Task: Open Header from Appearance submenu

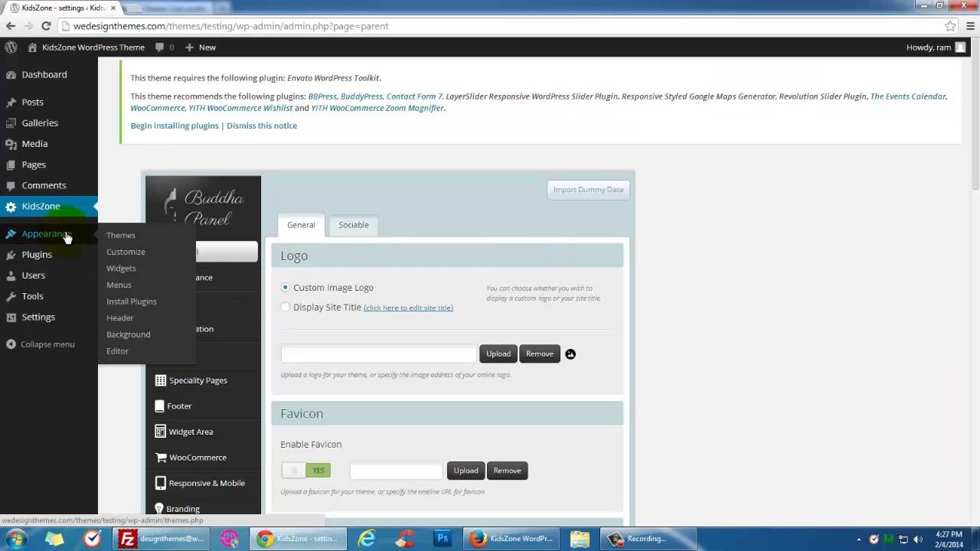Action: 120,318
